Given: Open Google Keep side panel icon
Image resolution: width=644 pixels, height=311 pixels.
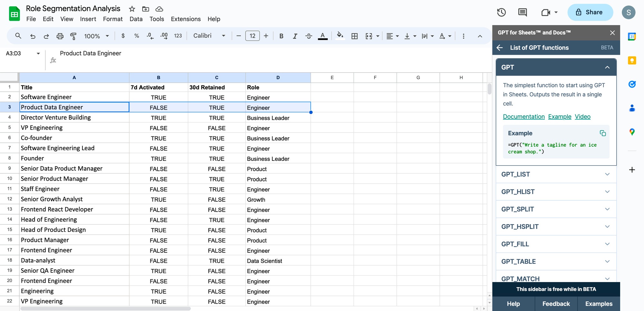Looking at the screenshot, I should 632,60.
